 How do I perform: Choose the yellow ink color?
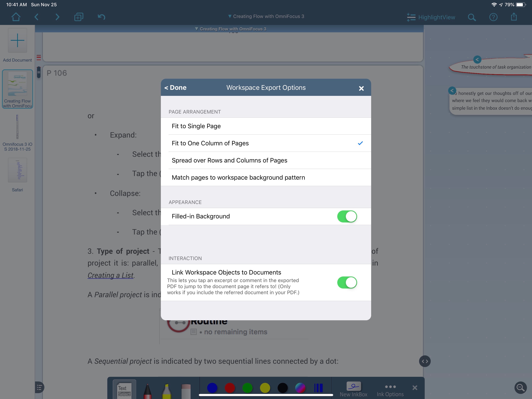point(265,388)
